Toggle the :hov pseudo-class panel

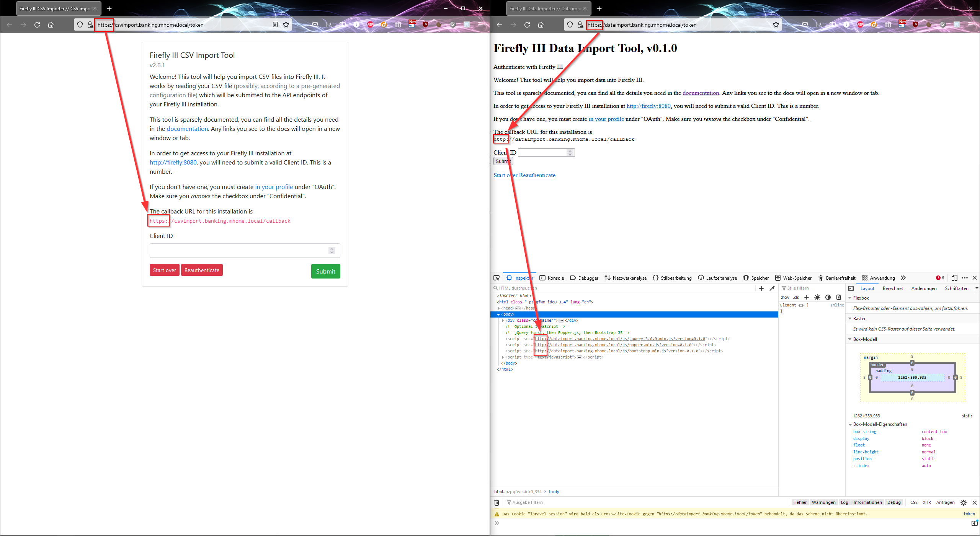coord(785,297)
